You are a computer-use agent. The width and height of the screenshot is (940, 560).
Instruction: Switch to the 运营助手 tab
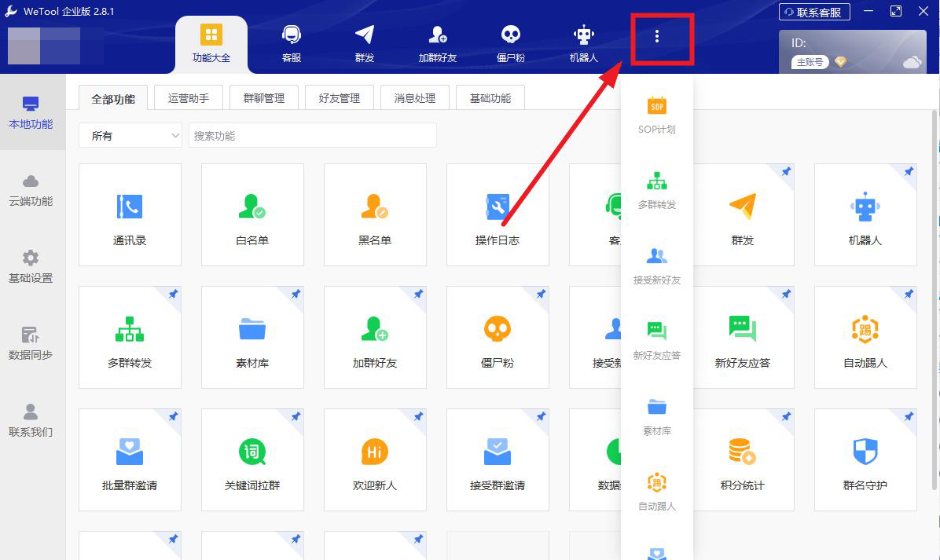[189, 98]
